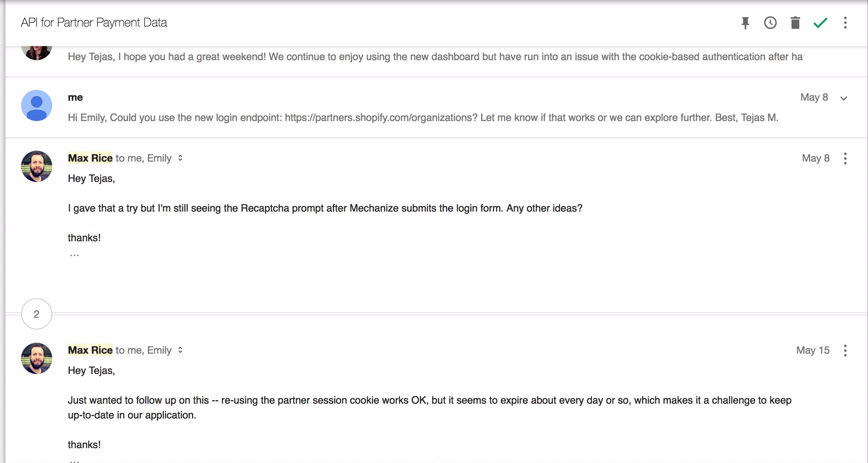Screen dimensions: 868x463
Task: Expand the 2 hidden collapsed messages
Action: click(37, 314)
